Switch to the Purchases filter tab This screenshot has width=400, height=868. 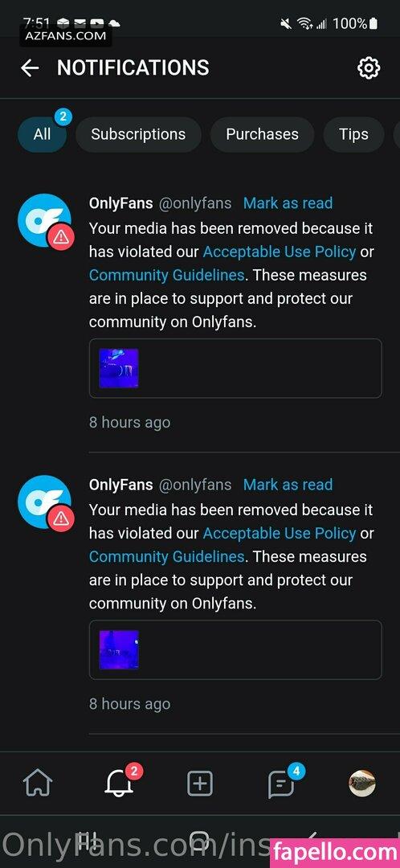[x=262, y=134]
